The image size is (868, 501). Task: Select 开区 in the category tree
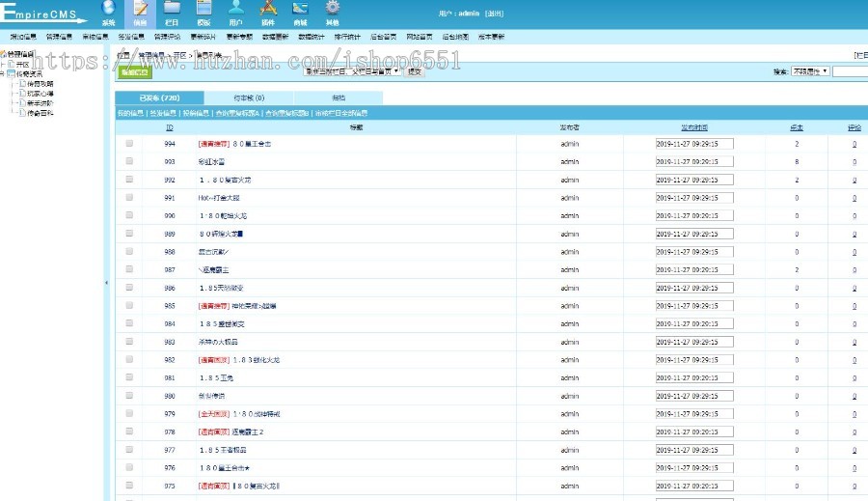(22, 65)
